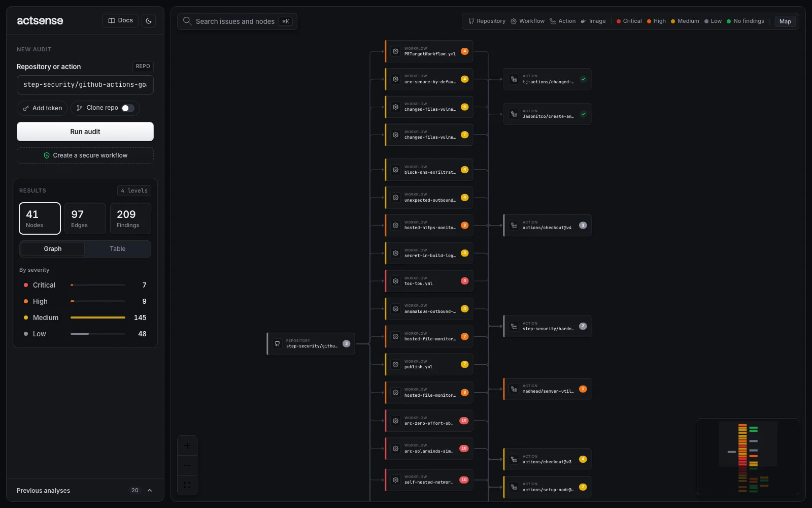Click Search issues and nodes field
The image size is (812, 508).
pyautogui.click(x=237, y=21)
